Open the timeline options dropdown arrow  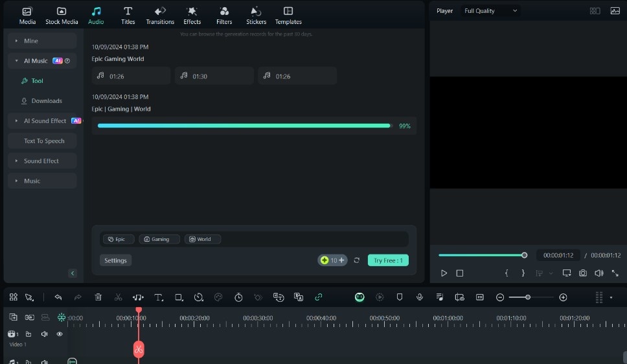(611, 297)
